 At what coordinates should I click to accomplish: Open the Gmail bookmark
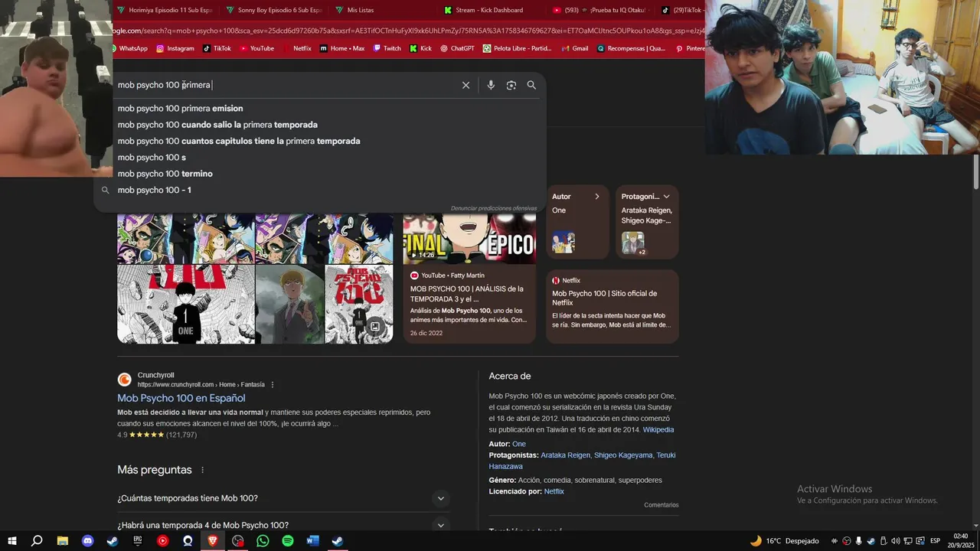pos(575,48)
